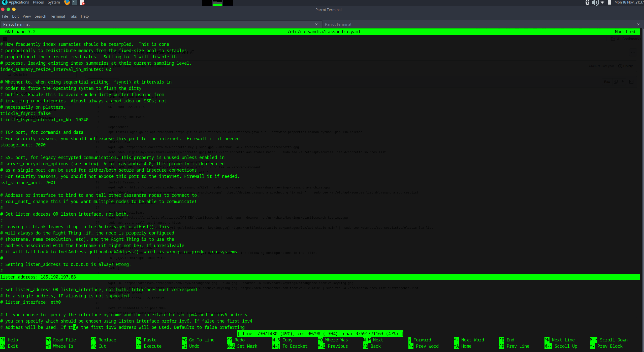Toggle Bluetooth from the system tray
644x352 pixels.
tap(587, 3)
